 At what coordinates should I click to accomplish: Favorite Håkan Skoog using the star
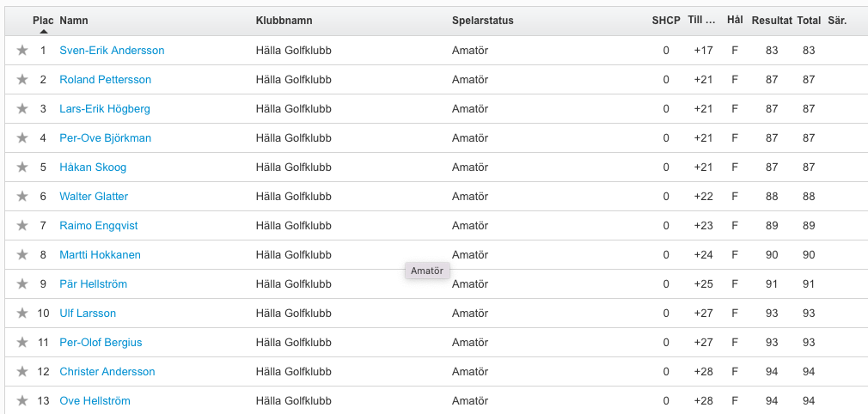(22, 167)
